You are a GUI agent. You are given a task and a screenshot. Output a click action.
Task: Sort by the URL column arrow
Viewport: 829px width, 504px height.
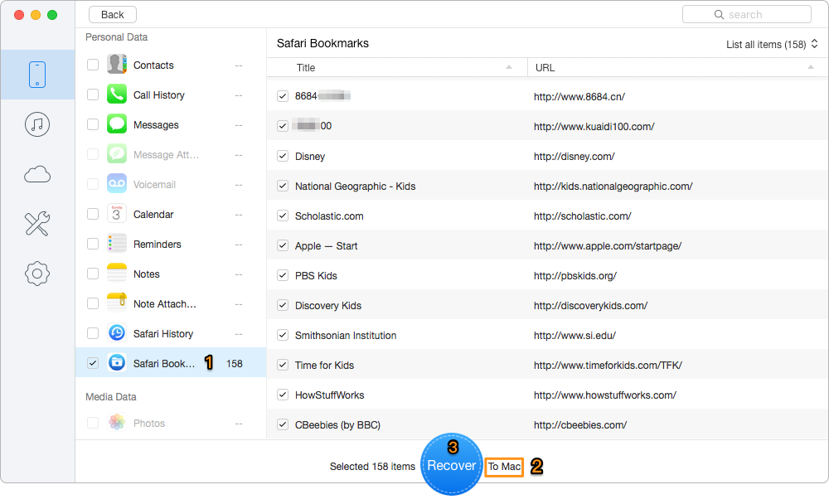point(811,67)
